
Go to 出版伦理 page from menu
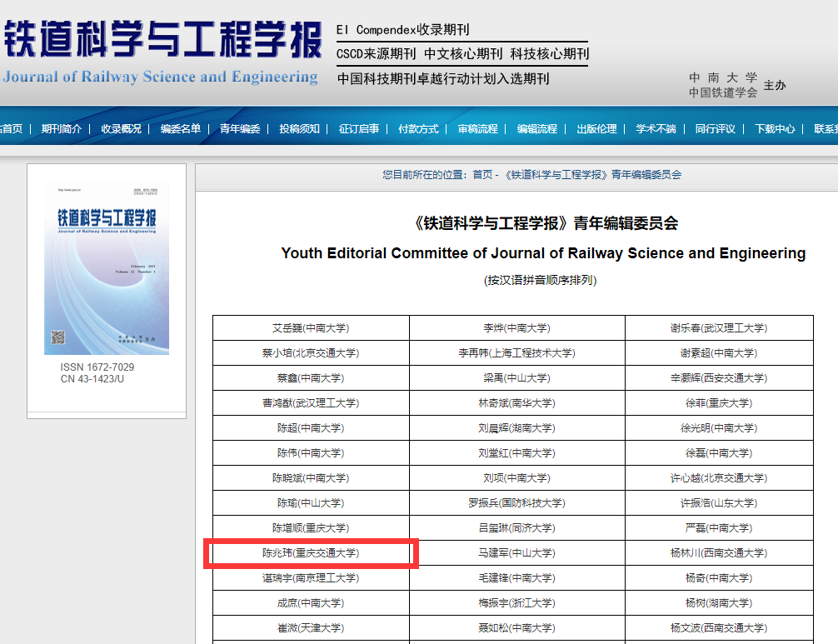pyautogui.click(x=596, y=129)
